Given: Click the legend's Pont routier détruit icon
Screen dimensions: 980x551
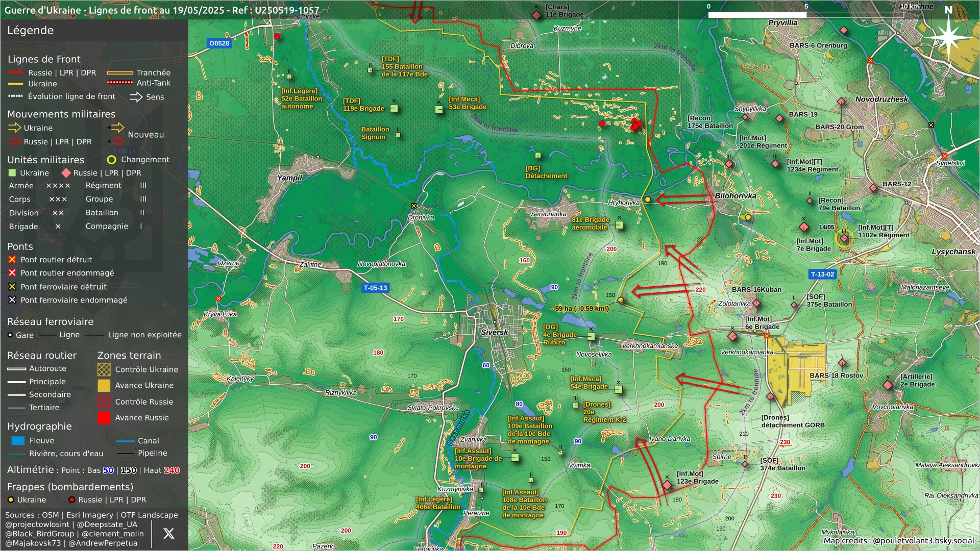Looking at the screenshot, I should 12,260.
